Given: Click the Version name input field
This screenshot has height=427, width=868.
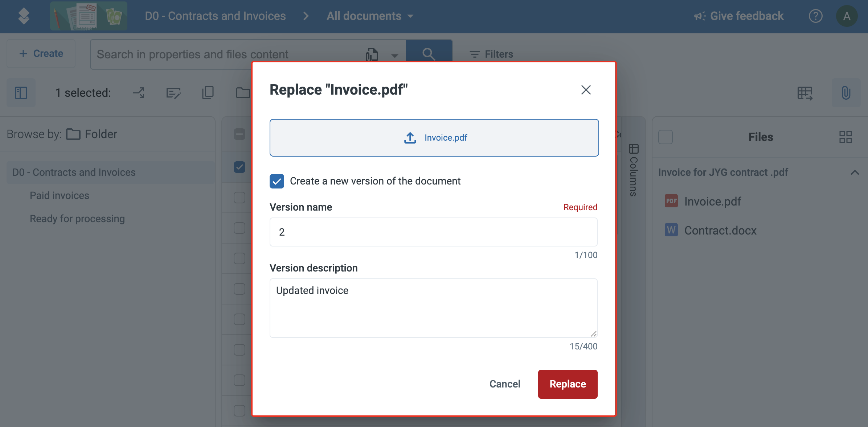Looking at the screenshot, I should (433, 232).
